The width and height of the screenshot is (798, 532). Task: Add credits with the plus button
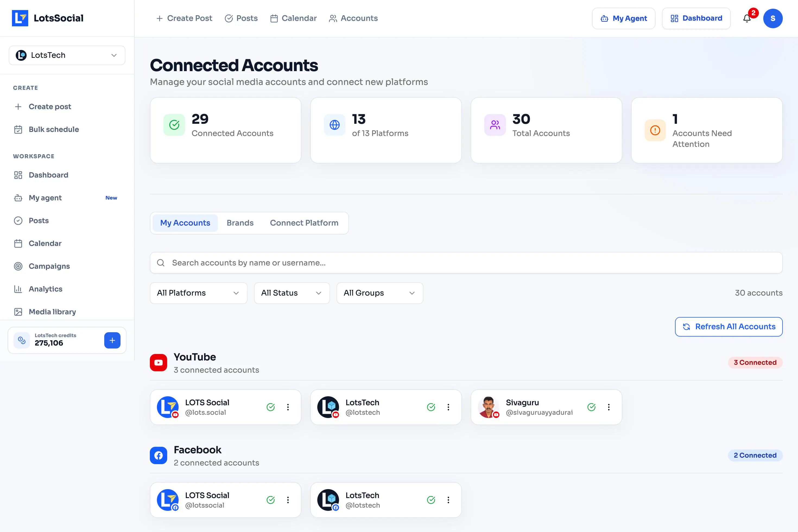click(112, 340)
